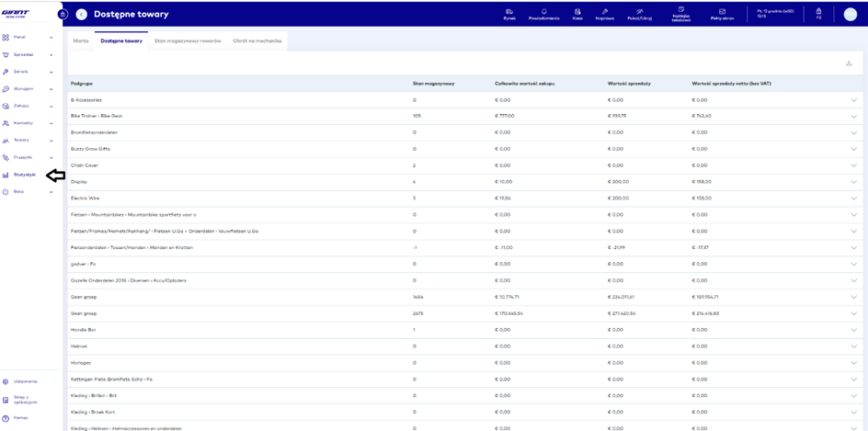
Task: Open Naprawa wrench icon
Action: coord(604,14)
